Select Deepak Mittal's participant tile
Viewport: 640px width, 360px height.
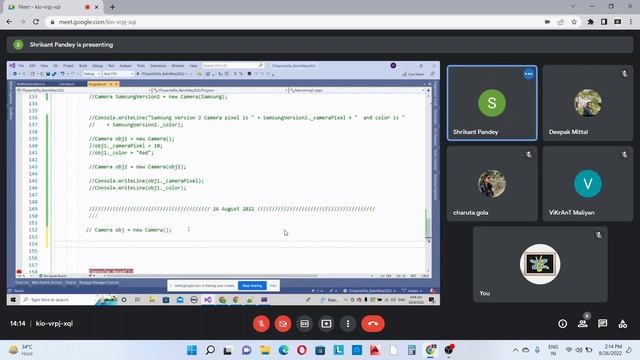click(588, 103)
